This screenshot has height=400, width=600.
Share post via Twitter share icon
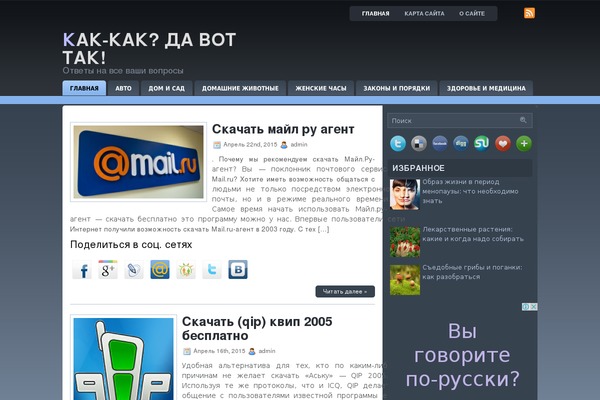(x=212, y=269)
